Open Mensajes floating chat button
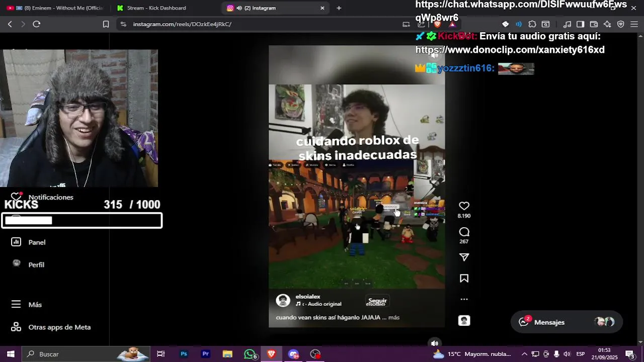 pos(567,322)
